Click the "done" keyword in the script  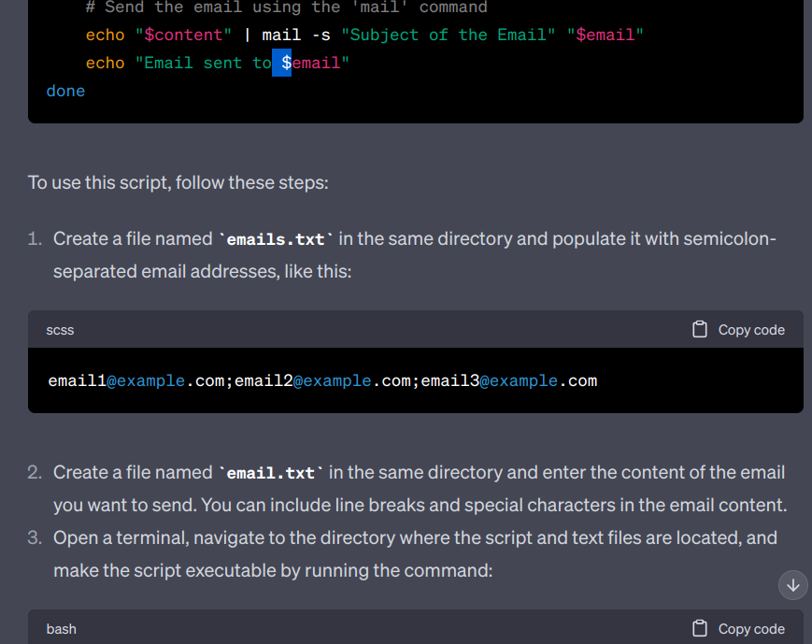(65, 91)
